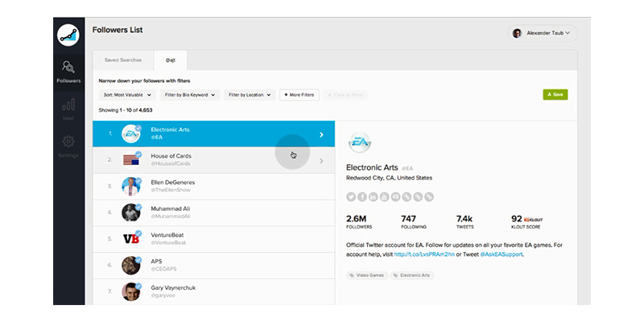Click the green Save button
This screenshot has height=322, width=644.
555,94
